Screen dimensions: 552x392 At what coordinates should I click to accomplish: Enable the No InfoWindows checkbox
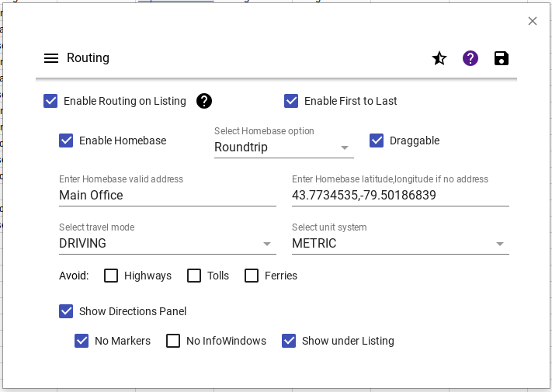[x=173, y=341]
